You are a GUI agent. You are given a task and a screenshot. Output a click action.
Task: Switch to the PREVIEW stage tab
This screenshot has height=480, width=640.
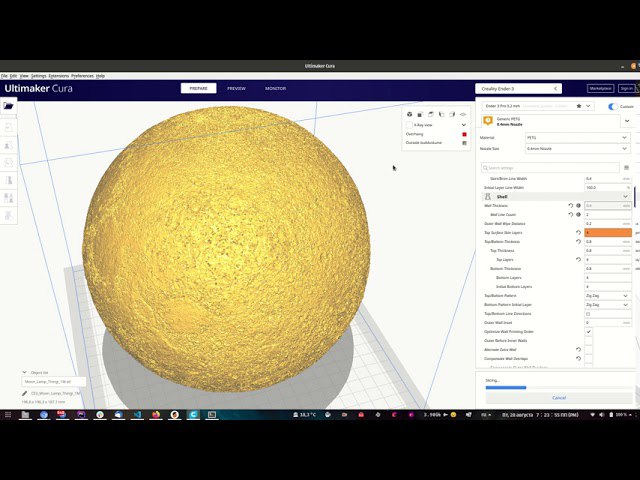(236, 89)
